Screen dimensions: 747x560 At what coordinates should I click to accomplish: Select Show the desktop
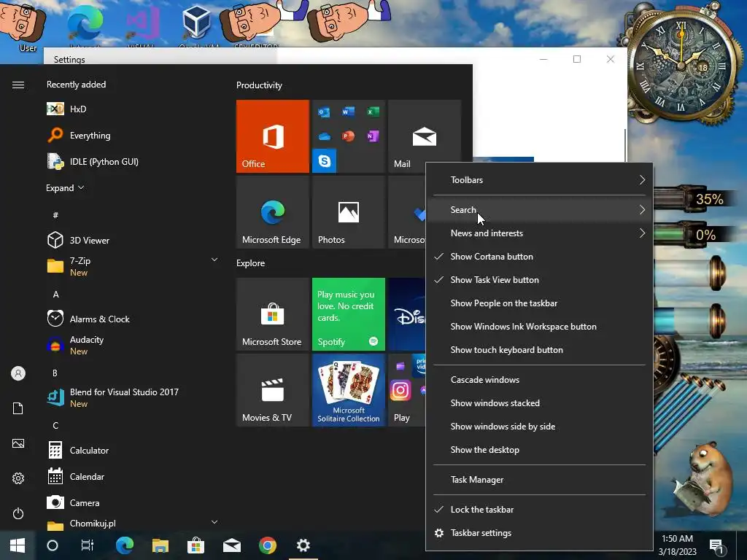[539, 450]
